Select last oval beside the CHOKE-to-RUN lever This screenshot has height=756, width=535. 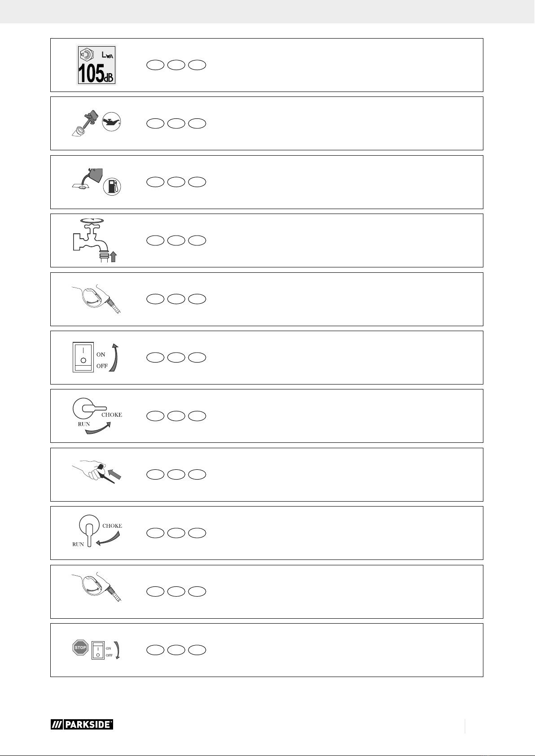[x=197, y=533]
